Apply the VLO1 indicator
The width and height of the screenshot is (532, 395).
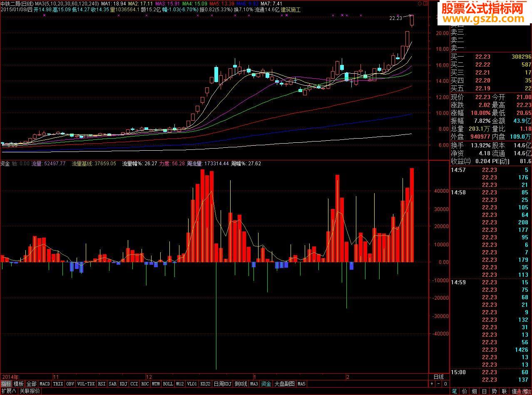coord(192,384)
